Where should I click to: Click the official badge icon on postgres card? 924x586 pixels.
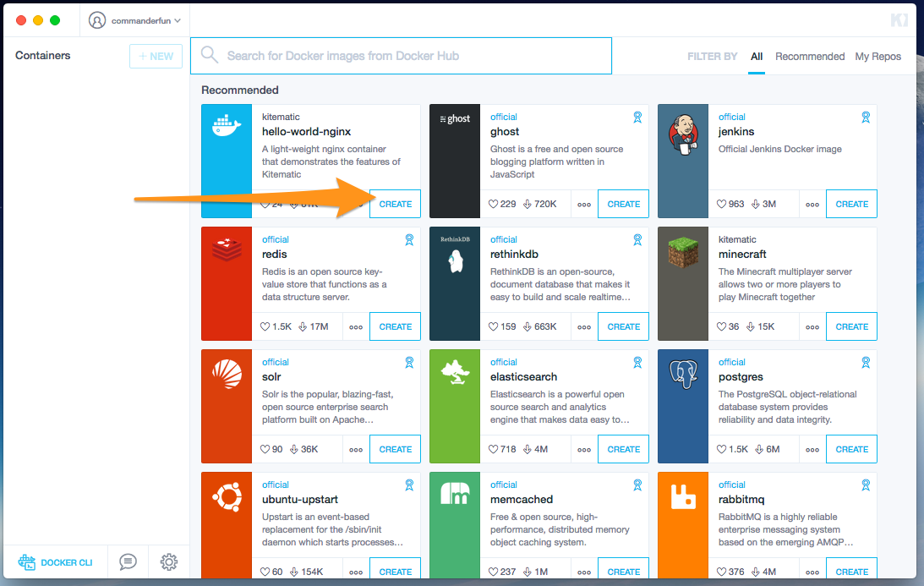tap(866, 363)
